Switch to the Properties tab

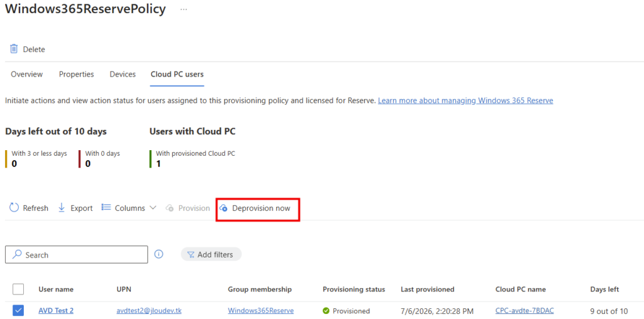(76, 74)
